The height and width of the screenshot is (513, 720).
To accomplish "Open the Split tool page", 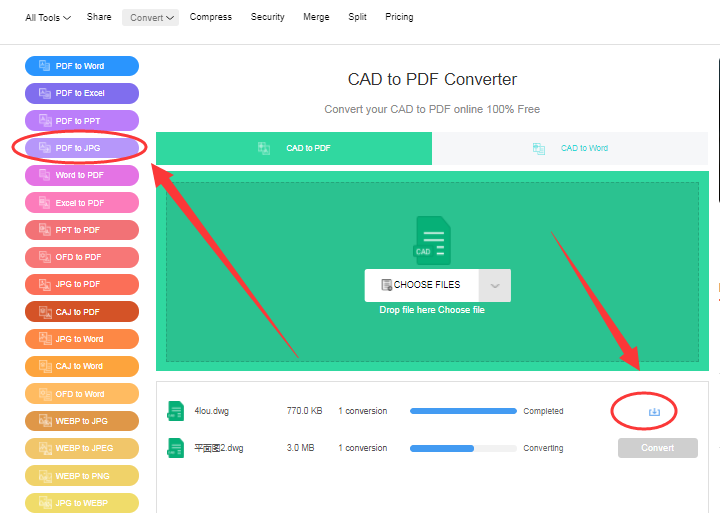I will click(357, 17).
